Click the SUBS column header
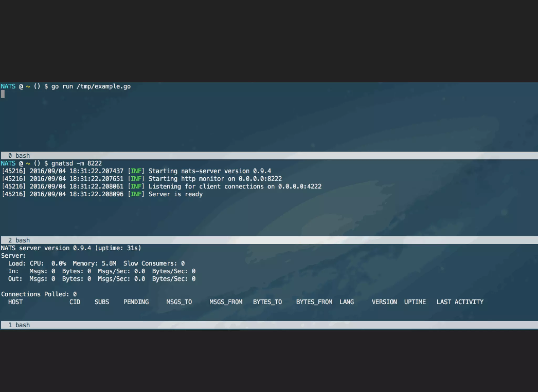 click(102, 302)
